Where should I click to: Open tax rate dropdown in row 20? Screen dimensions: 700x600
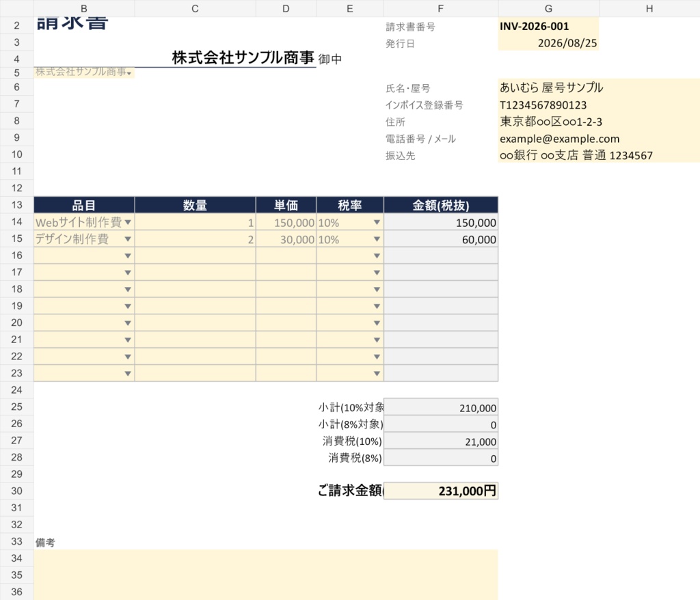point(377,323)
